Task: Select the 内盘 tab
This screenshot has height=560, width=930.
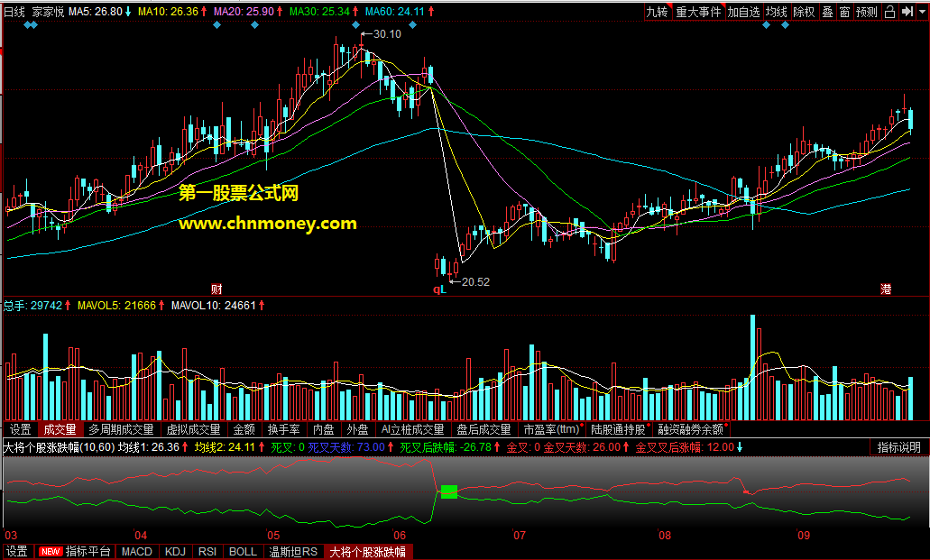Action: (324, 429)
